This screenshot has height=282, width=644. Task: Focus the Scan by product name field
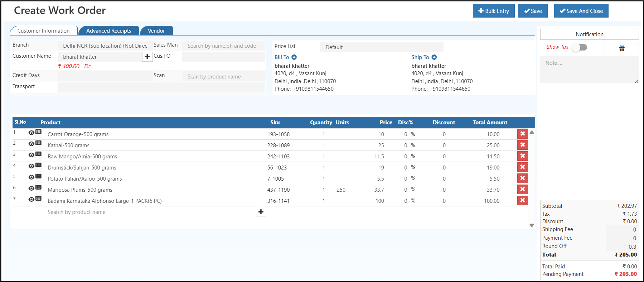click(x=224, y=76)
